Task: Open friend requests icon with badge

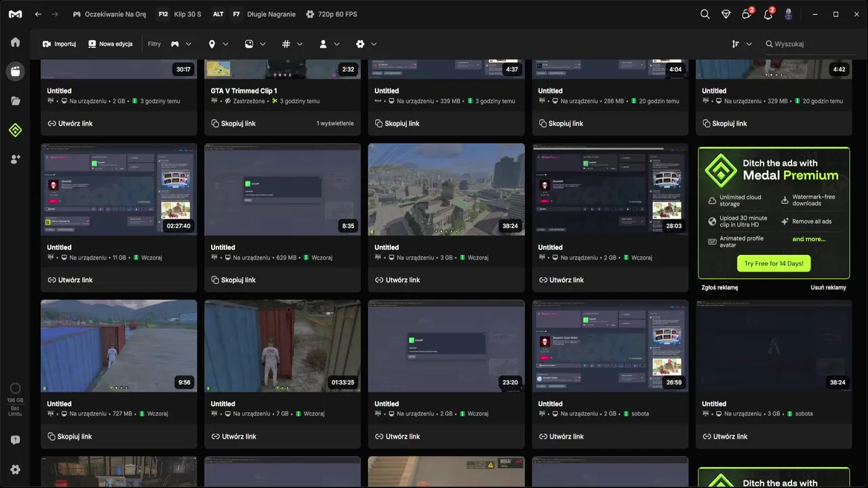Action: click(747, 14)
